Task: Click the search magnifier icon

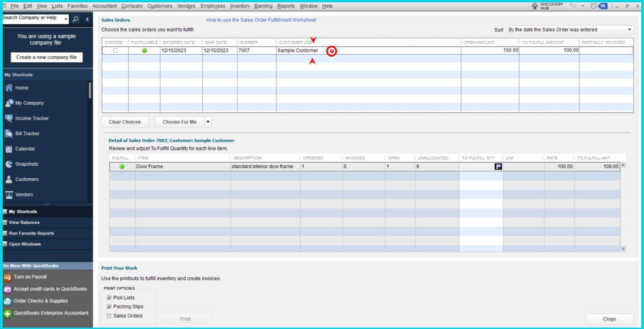Action: pos(76,19)
